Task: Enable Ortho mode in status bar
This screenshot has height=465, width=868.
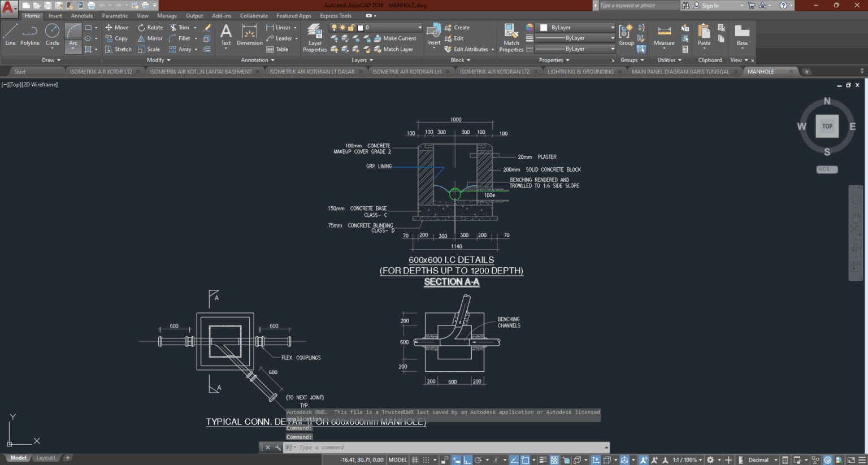Action: (467, 459)
